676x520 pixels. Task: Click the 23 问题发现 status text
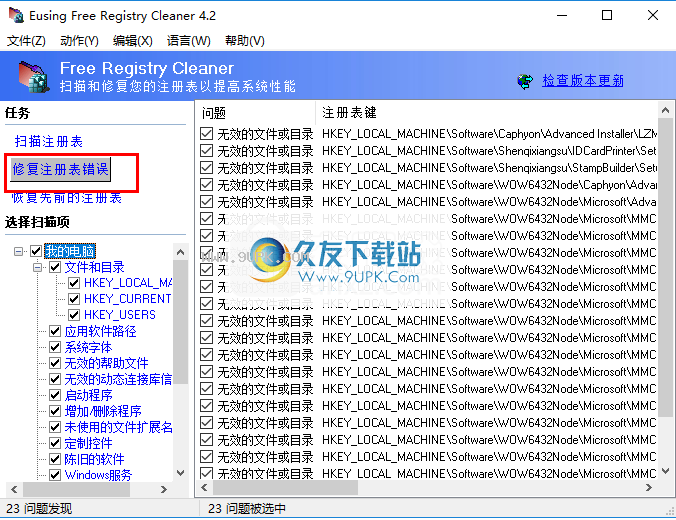pyautogui.click(x=39, y=509)
